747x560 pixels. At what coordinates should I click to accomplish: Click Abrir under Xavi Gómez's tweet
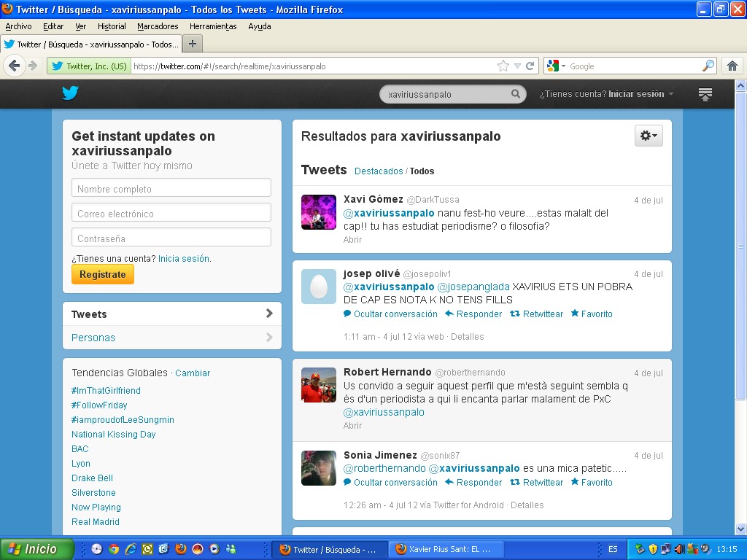click(x=352, y=239)
